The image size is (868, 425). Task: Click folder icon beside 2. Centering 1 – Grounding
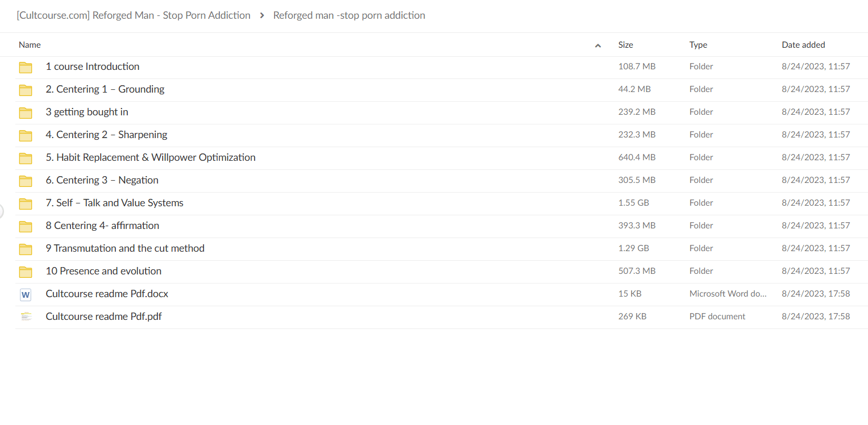pyautogui.click(x=26, y=90)
